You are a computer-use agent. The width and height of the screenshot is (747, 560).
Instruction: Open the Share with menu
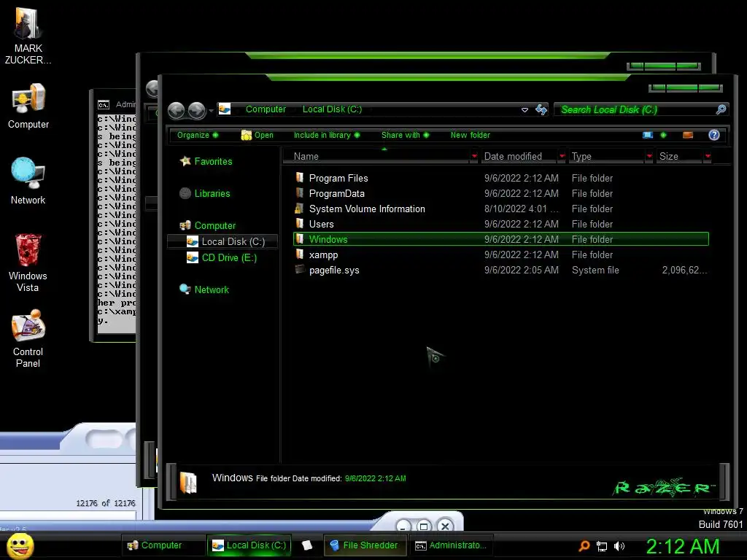(405, 135)
